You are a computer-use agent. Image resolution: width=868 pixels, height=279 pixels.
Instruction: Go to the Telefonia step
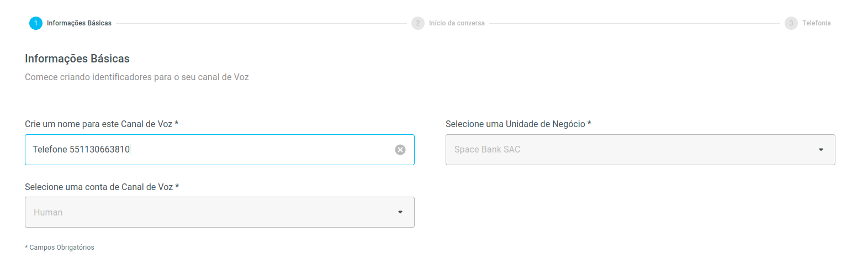(817, 23)
